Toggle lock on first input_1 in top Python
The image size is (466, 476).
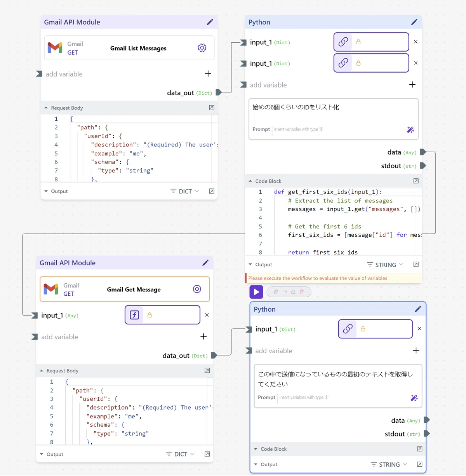358,42
